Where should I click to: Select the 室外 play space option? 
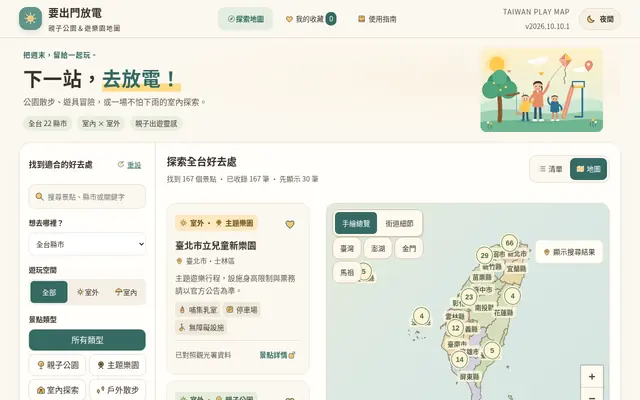(88, 292)
